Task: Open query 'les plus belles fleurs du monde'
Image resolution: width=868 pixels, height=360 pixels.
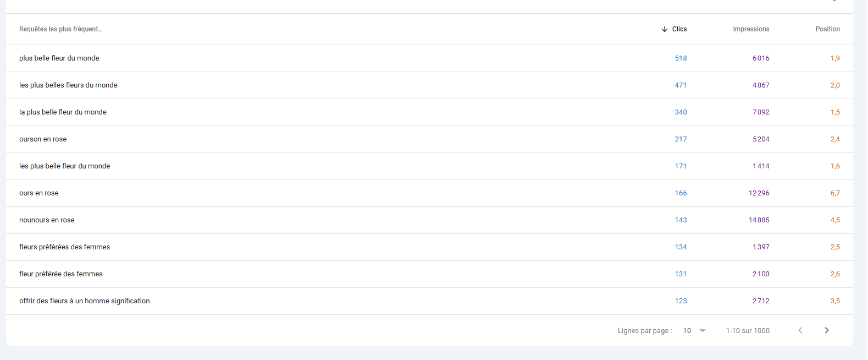Action: tap(68, 85)
